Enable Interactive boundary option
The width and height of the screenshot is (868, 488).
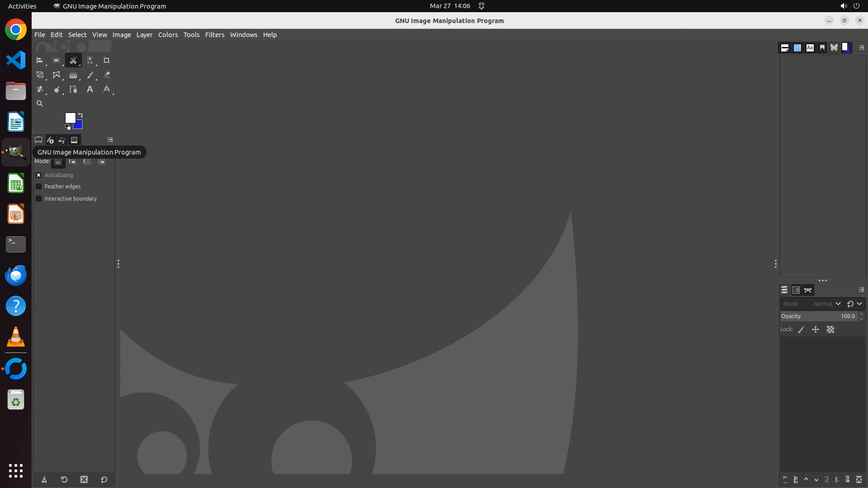coord(39,199)
